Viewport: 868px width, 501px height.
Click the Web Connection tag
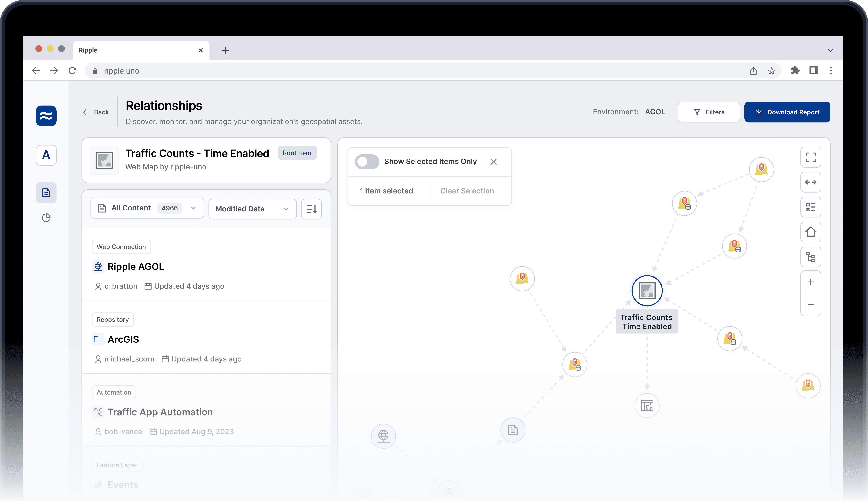point(121,247)
